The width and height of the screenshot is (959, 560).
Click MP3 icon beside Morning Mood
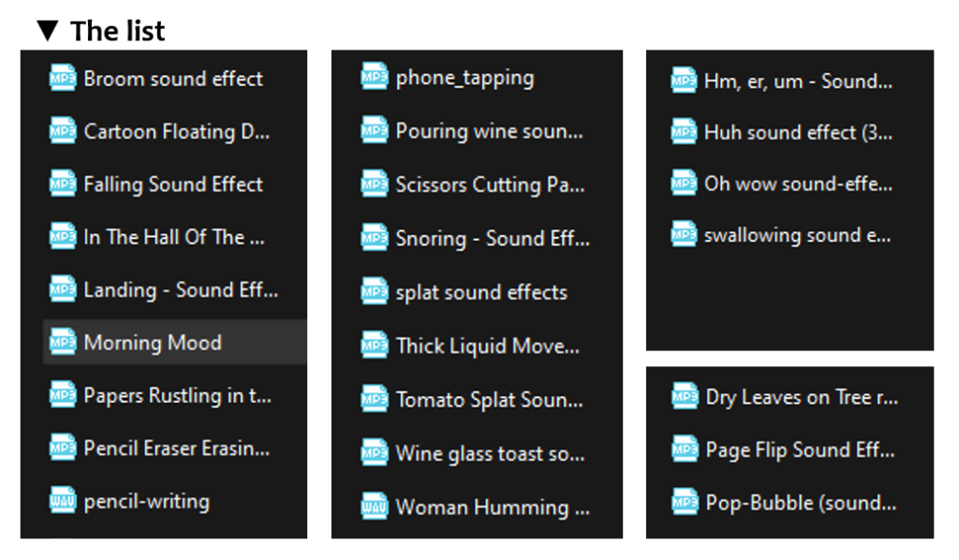(63, 342)
